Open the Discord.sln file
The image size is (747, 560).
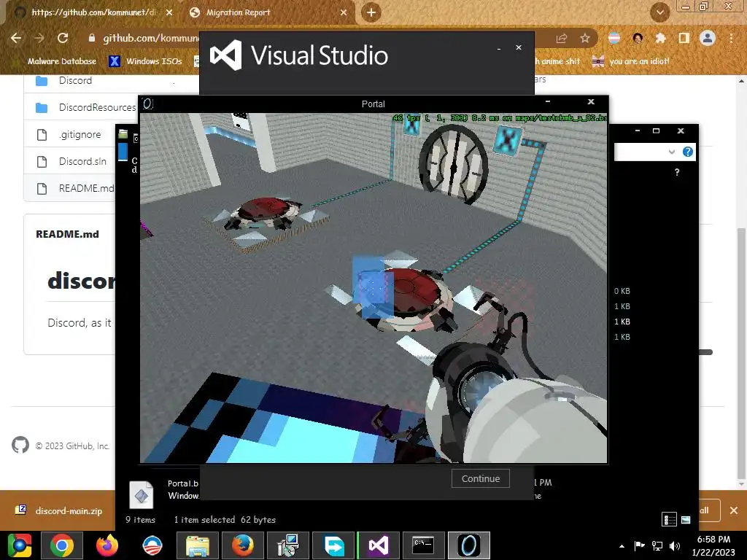[x=82, y=161]
